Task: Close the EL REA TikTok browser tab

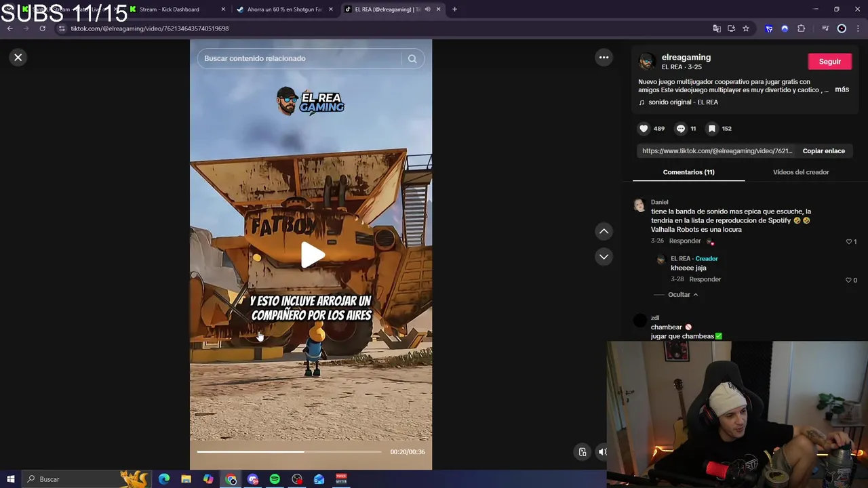Action: (438, 9)
